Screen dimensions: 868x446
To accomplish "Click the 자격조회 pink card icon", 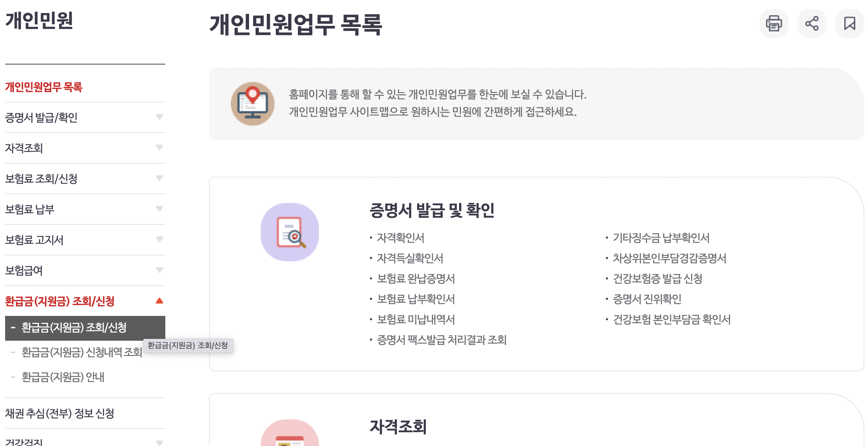I will click(289, 437).
